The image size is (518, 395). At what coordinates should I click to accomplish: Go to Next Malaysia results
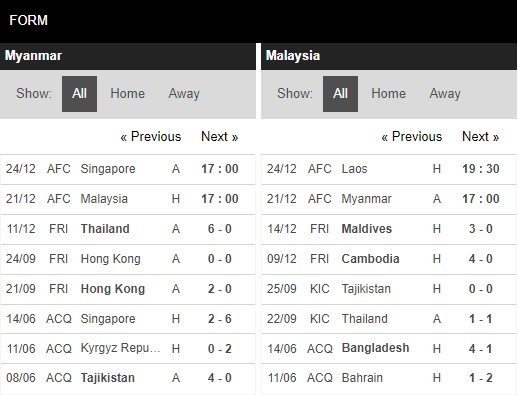pyautogui.click(x=480, y=137)
